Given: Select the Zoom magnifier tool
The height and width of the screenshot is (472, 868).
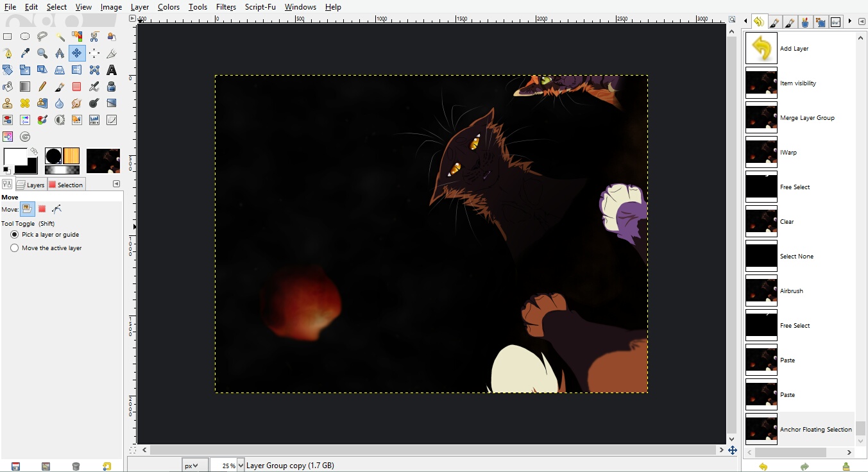Looking at the screenshot, I should (x=42, y=53).
